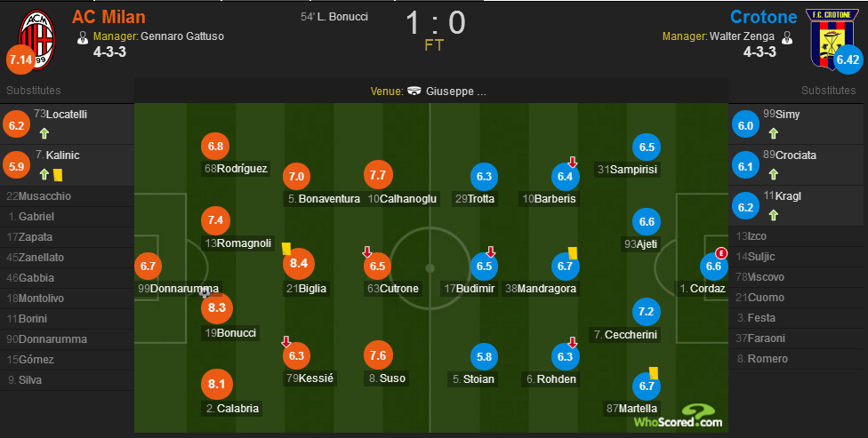The image size is (868, 438).
Task: Click the stadium icon beside Venue
Action: [x=414, y=91]
